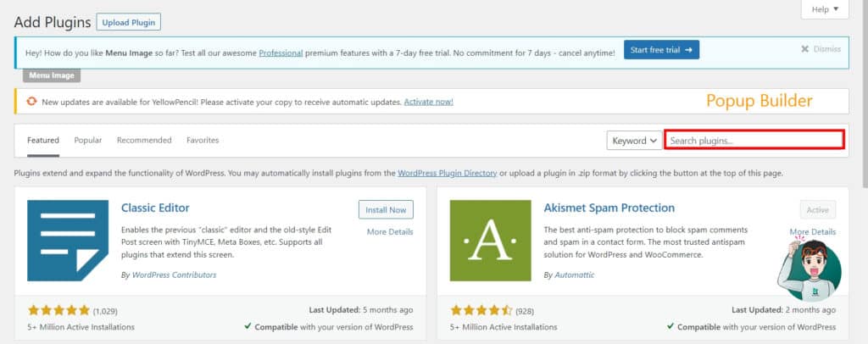Open the Help dropdown tab
Image resolution: width=868 pixels, height=344 pixels.
(x=825, y=9)
